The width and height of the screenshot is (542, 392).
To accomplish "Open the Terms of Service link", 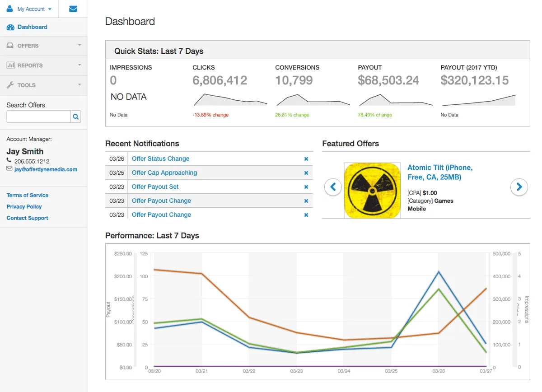I will tap(27, 195).
